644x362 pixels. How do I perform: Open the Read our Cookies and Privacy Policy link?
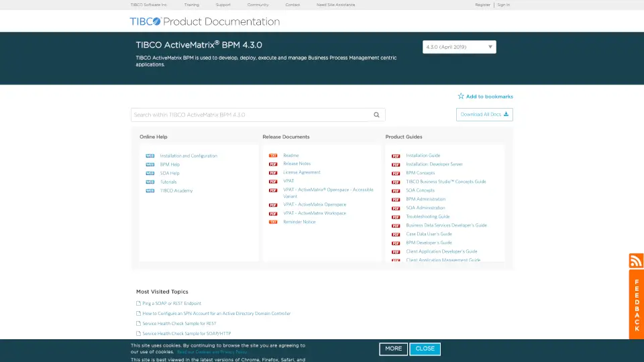coord(212,352)
